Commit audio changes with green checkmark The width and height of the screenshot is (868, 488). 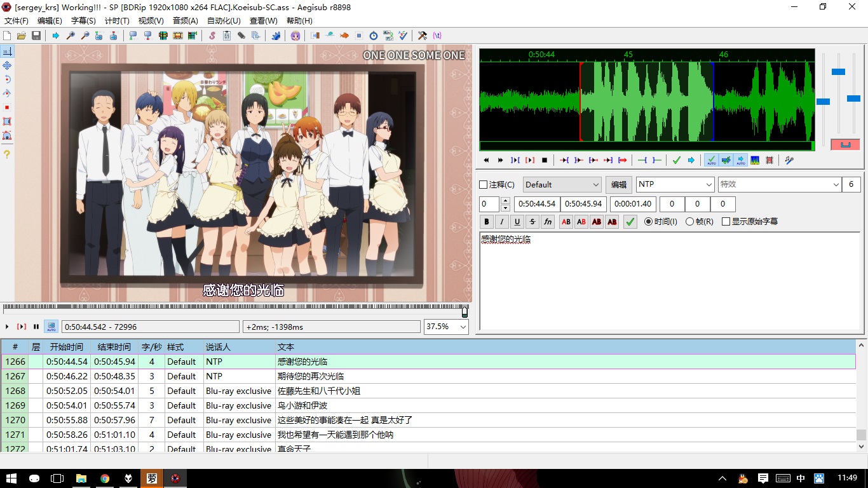pyautogui.click(x=676, y=160)
